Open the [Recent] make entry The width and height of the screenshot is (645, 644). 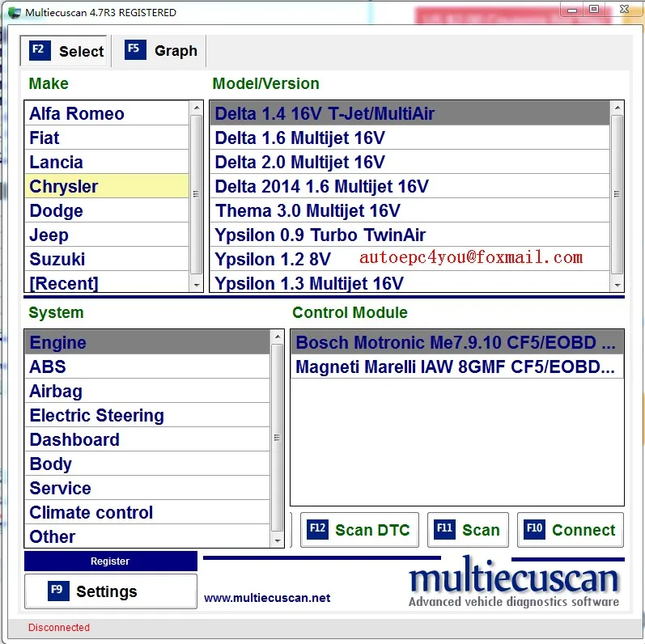pos(107,282)
